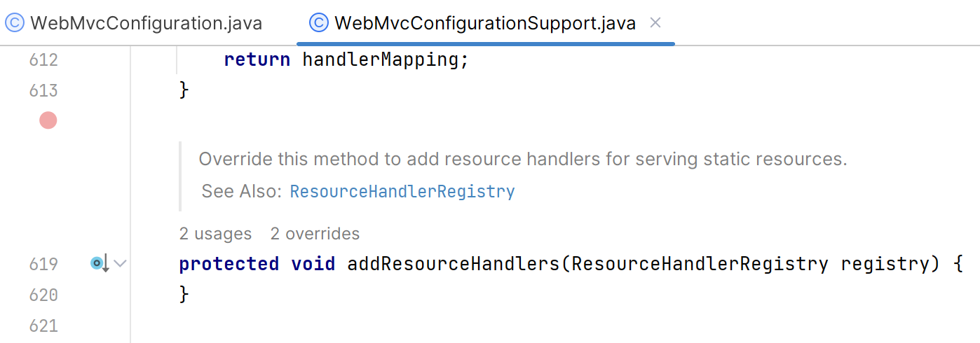Click the class icon on WebMvcConfiguration.java tab
This screenshot has width=980, height=343.
[15, 23]
